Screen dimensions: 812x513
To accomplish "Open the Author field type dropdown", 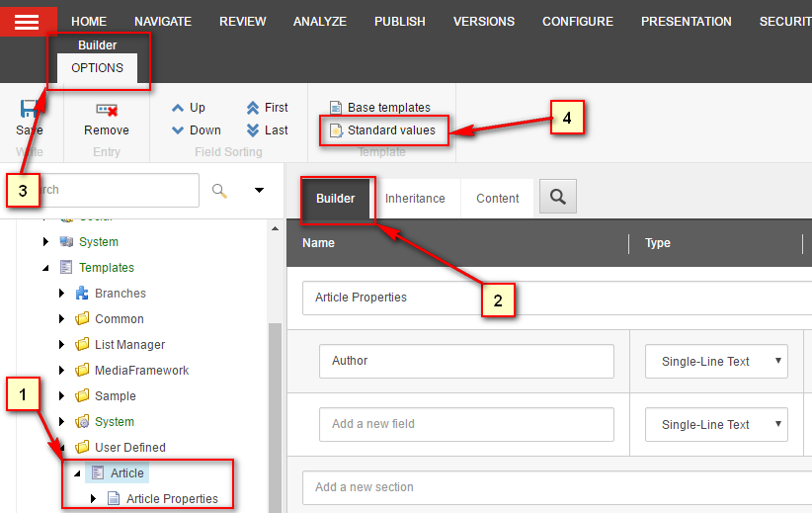I will [716, 361].
